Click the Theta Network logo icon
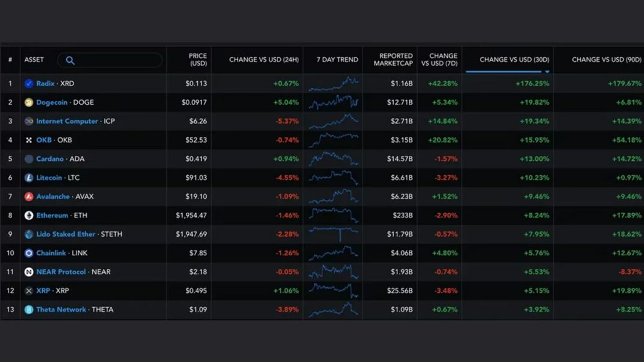The image size is (644, 362). [28, 310]
